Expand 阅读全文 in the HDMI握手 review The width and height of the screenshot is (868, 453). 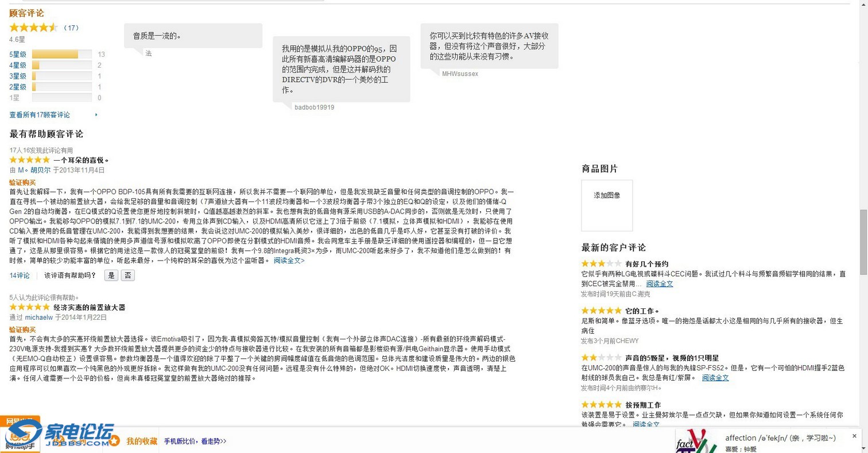coord(715,378)
